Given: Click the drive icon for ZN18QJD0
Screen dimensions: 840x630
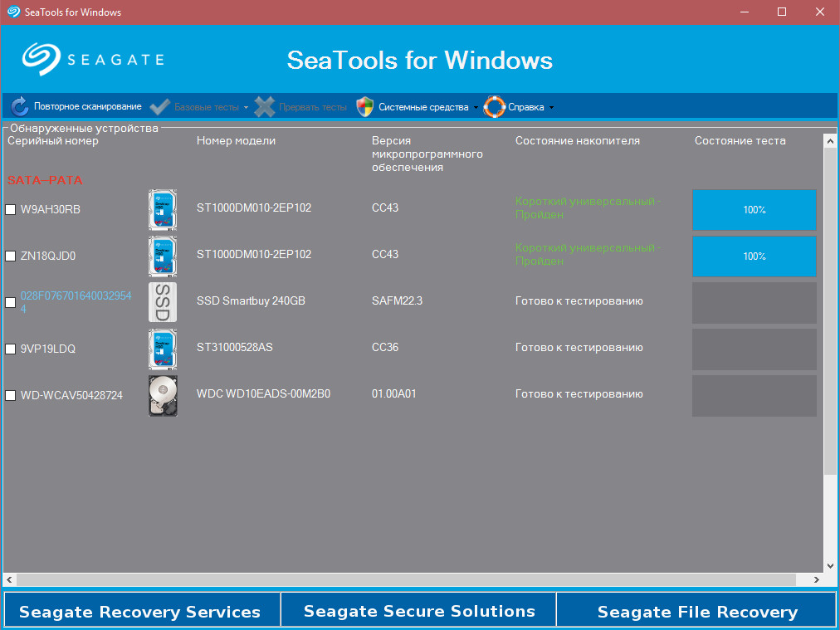Looking at the screenshot, I should pos(163,256).
